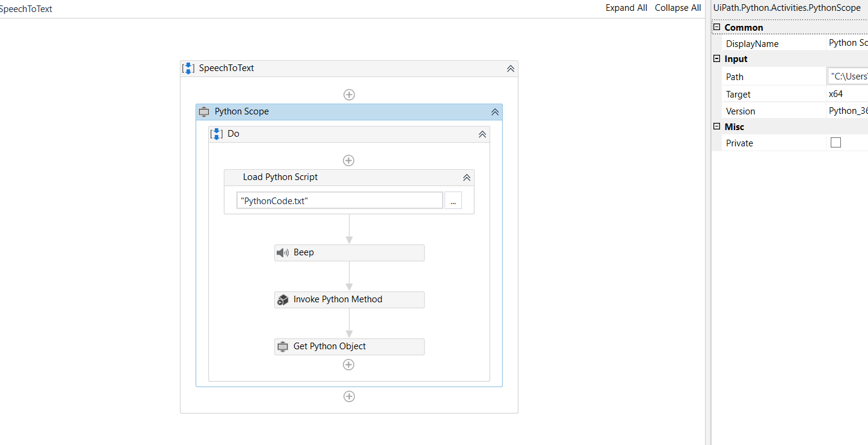Screen dimensions: 868x445
Task: Open the file browse ellipsis button
Action: click(x=453, y=201)
